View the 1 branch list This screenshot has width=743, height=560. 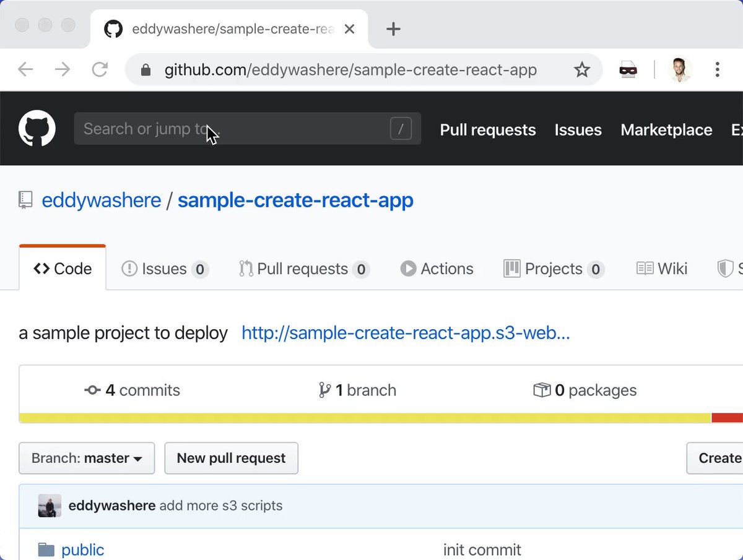(357, 390)
